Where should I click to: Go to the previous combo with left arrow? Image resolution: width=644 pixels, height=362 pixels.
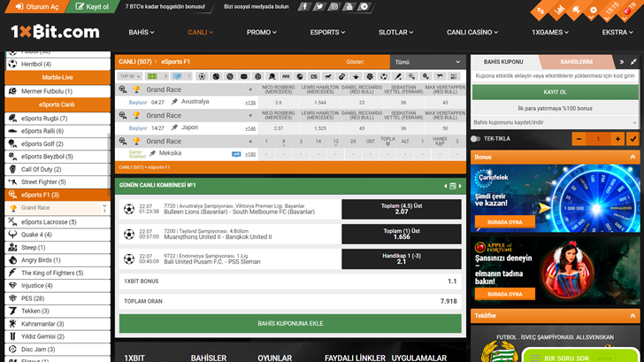[x=446, y=186]
